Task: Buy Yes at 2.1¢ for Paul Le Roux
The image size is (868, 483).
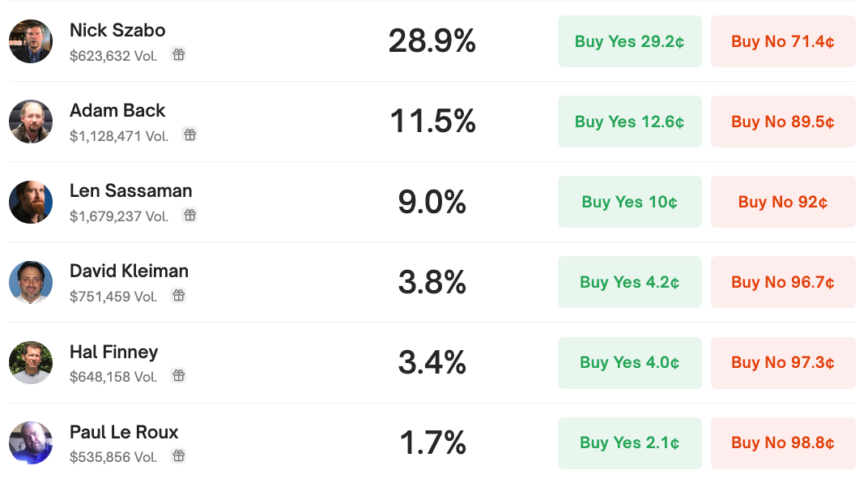Action: tap(629, 443)
